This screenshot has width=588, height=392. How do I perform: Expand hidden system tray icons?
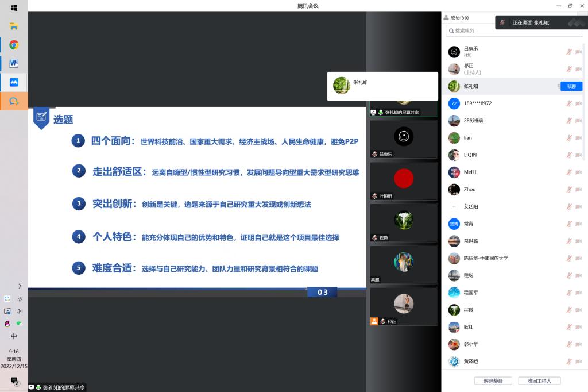(20, 286)
